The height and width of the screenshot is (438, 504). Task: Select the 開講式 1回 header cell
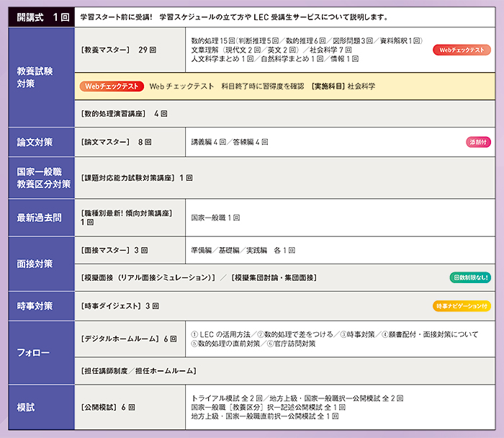(40, 17)
